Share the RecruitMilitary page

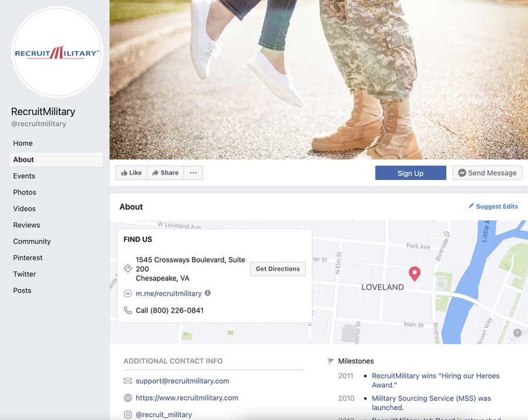[165, 173]
